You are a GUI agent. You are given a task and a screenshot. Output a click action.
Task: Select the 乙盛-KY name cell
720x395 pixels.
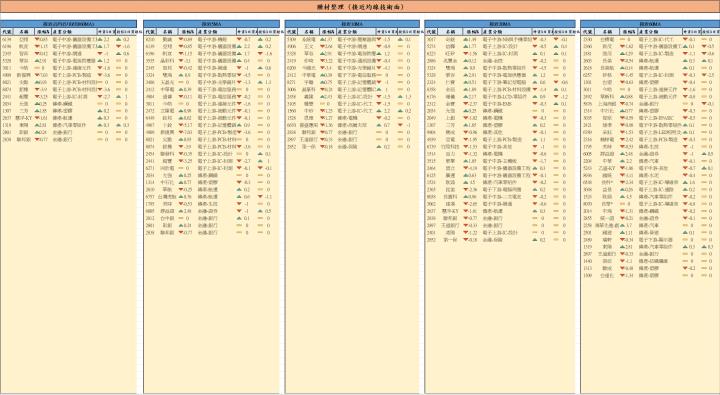(x=607, y=168)
